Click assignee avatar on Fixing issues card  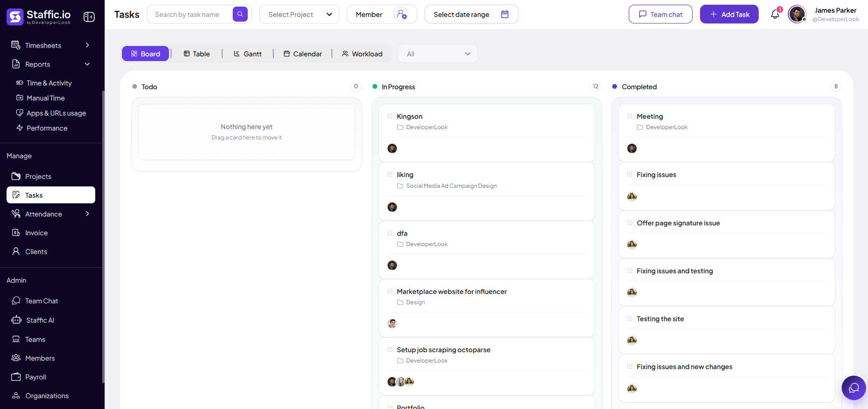[x=632, y=196]
